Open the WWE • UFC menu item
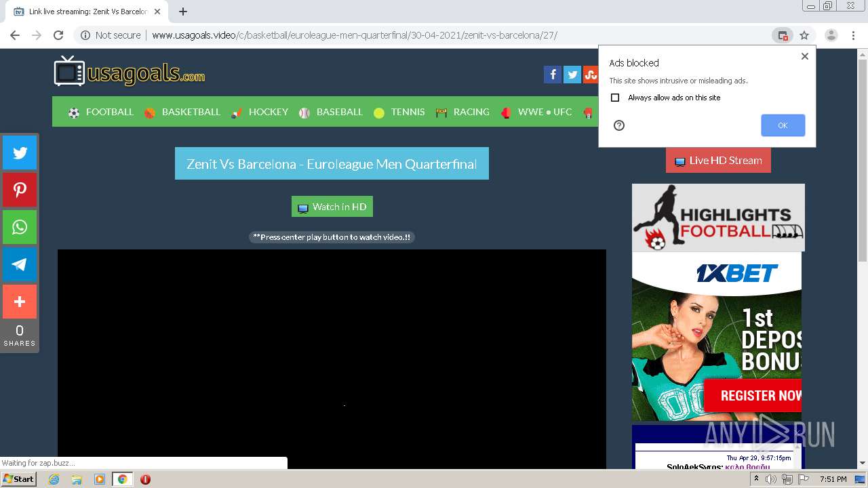 click(x=536, y=112)
